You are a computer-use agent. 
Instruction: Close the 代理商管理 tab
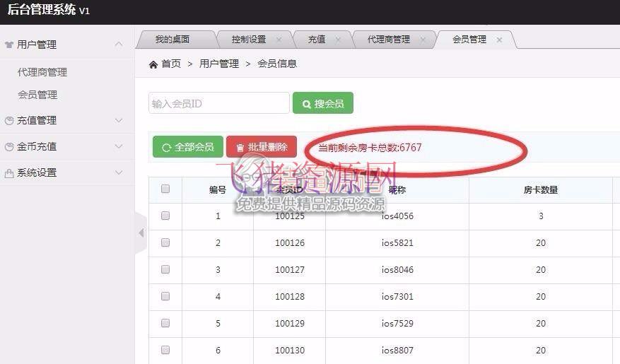(422, 40)
